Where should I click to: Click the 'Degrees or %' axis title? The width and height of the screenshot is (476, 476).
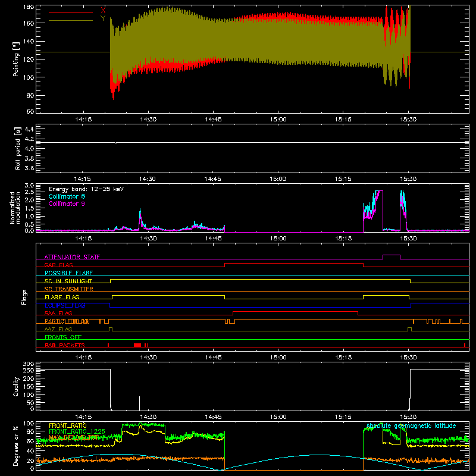pyautogui.click(x=16, y=446)
